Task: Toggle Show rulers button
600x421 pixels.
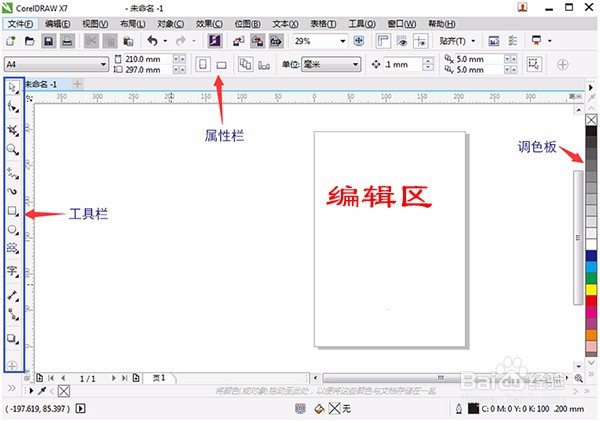Action: (383, 41)
